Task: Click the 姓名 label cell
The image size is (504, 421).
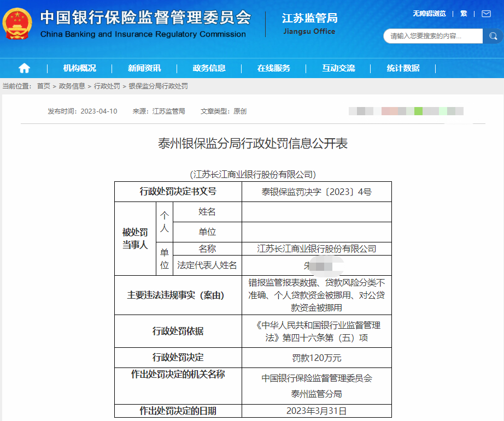Action: pos(207,212)
